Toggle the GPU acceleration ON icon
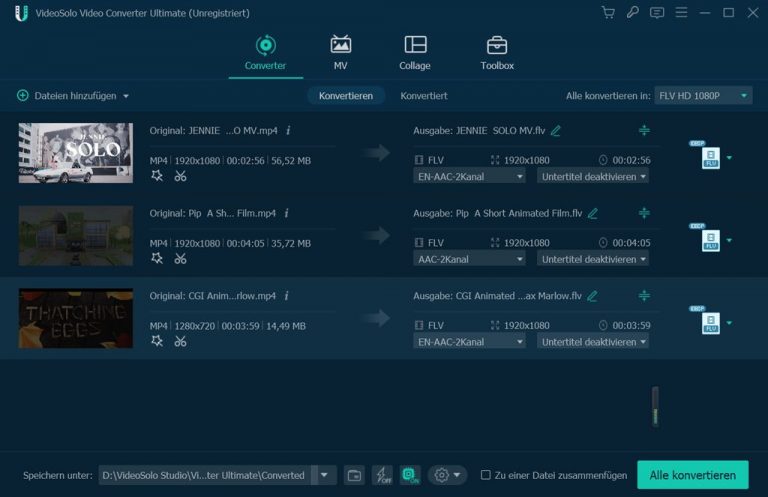The height and width of the screenshot is (497, 768). [409, 475]
